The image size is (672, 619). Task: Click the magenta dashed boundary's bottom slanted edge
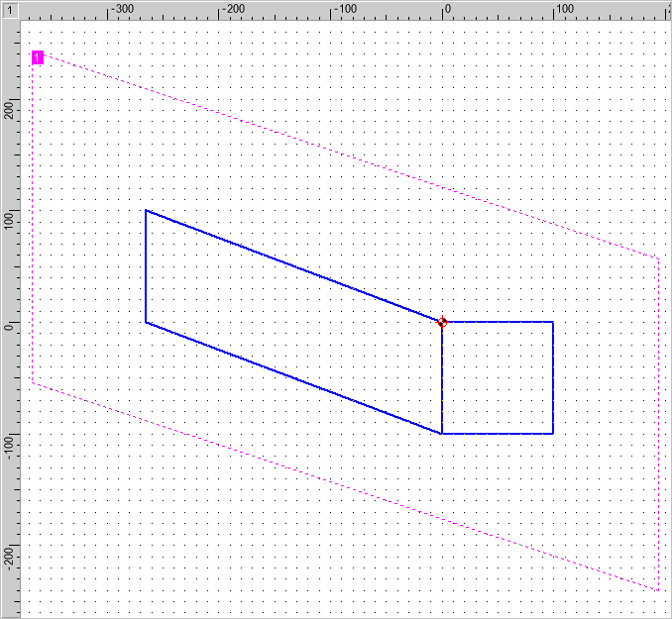tap(345, 486)
